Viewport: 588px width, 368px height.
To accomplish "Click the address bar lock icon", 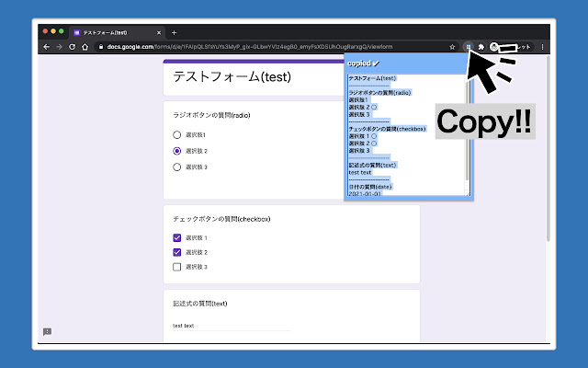I will [x=100, y=47].
